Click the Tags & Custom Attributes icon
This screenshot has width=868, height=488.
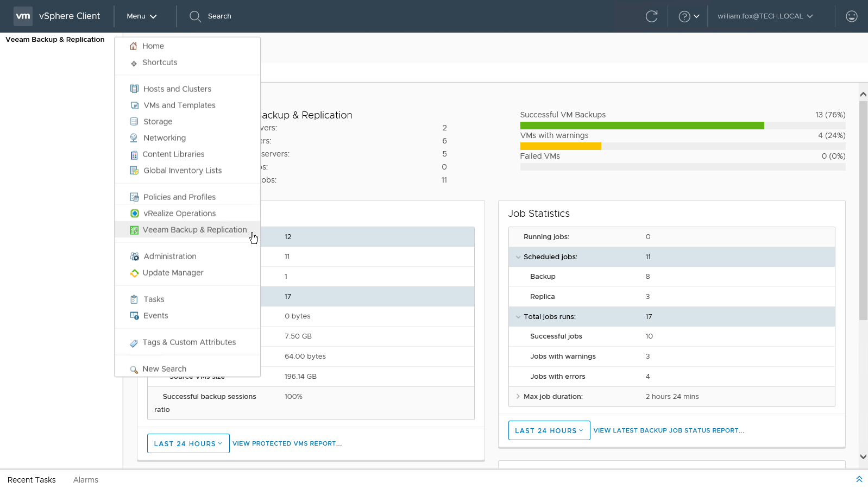[134, 343]
